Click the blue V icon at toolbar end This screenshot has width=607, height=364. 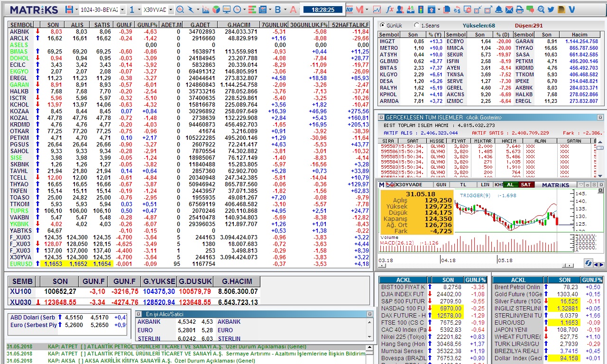pos(571,9)
